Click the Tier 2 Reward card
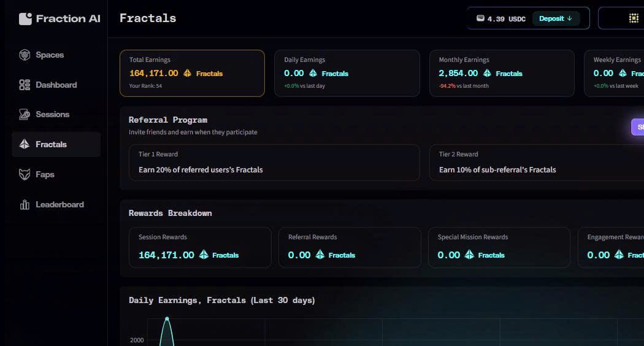 coord(537,163)
